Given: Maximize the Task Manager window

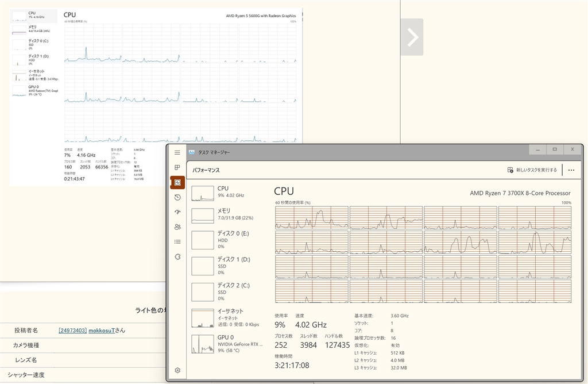Looking at the screenshot, I should click(555, 149).
